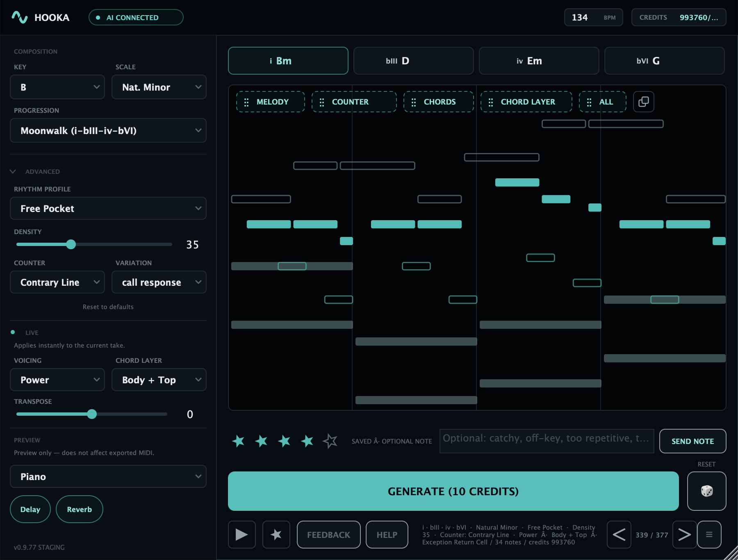Click the DENSITY slider handle
The image size is (738, 560).
coord(71,244)
